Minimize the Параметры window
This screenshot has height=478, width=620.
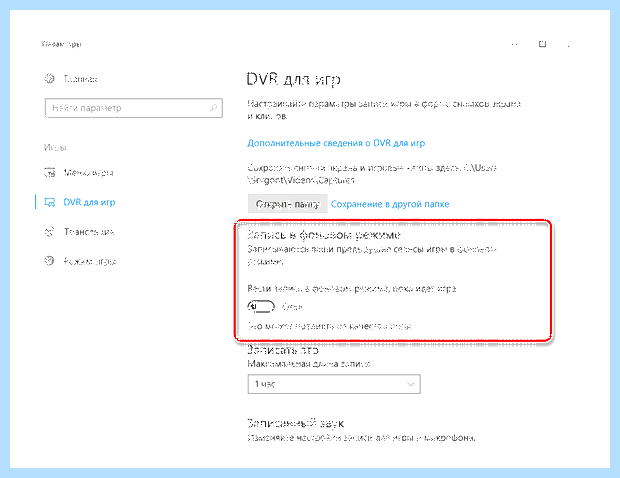pyautogui.click(x=514, y=44)
